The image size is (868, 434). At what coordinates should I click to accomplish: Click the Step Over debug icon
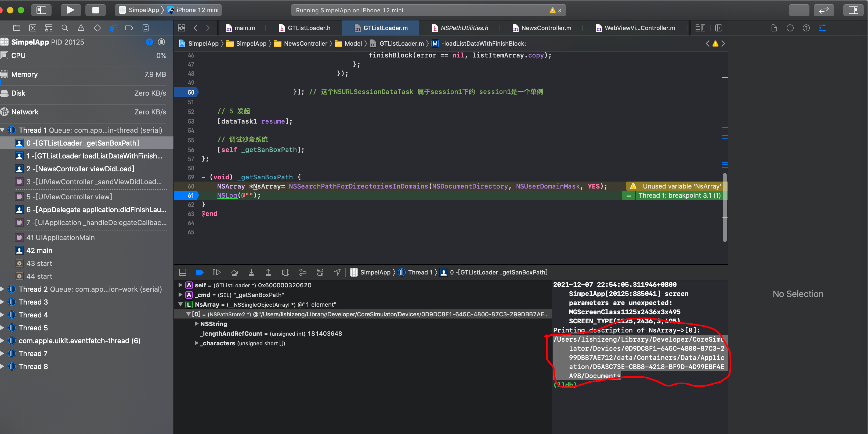click(x=234, y=272)
